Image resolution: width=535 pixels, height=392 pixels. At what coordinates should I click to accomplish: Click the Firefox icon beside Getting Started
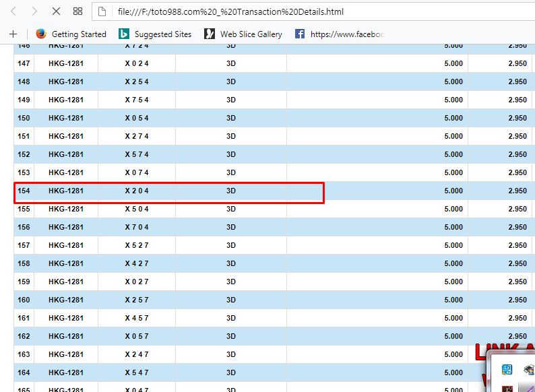pos(41,34)
